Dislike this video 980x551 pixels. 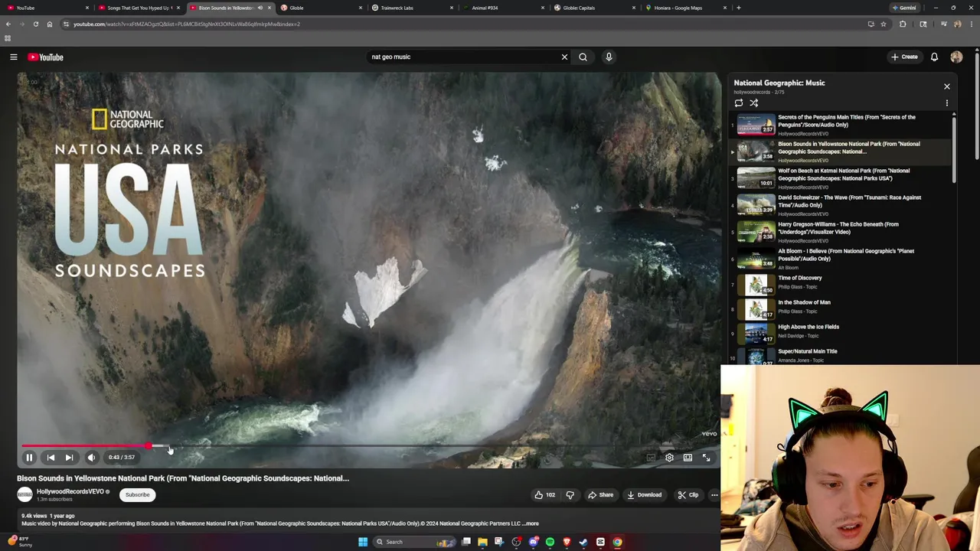570,495
